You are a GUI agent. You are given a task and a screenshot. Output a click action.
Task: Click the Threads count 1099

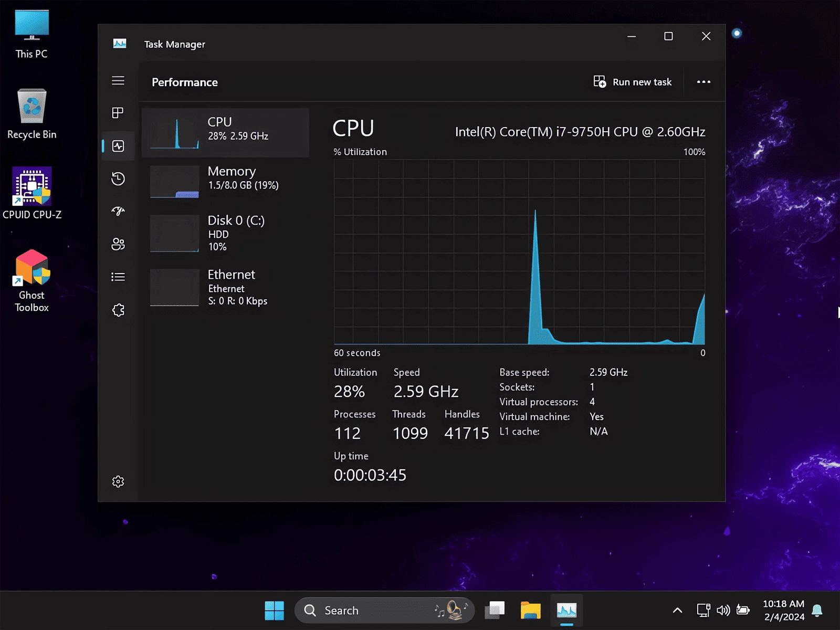coord(410,434)
